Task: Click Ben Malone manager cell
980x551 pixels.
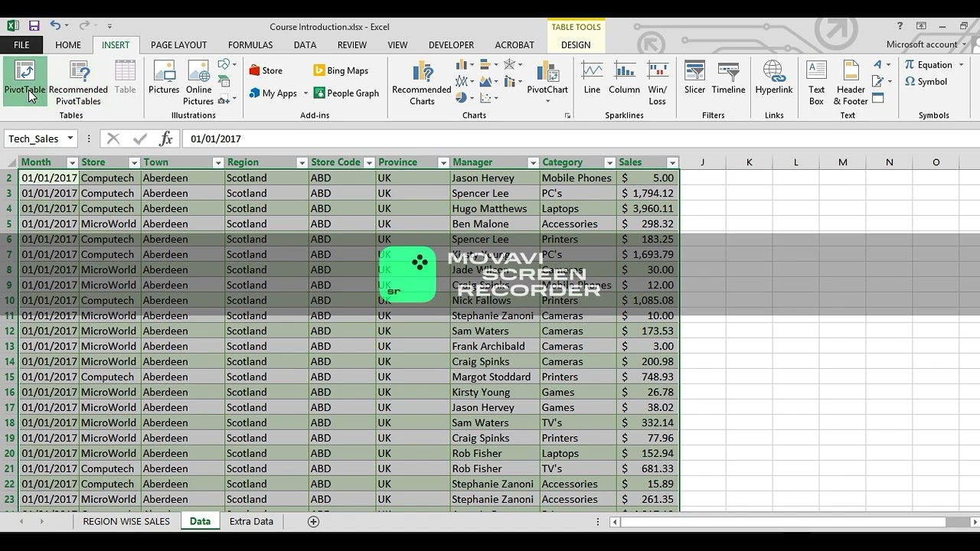Action: (x=495, y=223)
